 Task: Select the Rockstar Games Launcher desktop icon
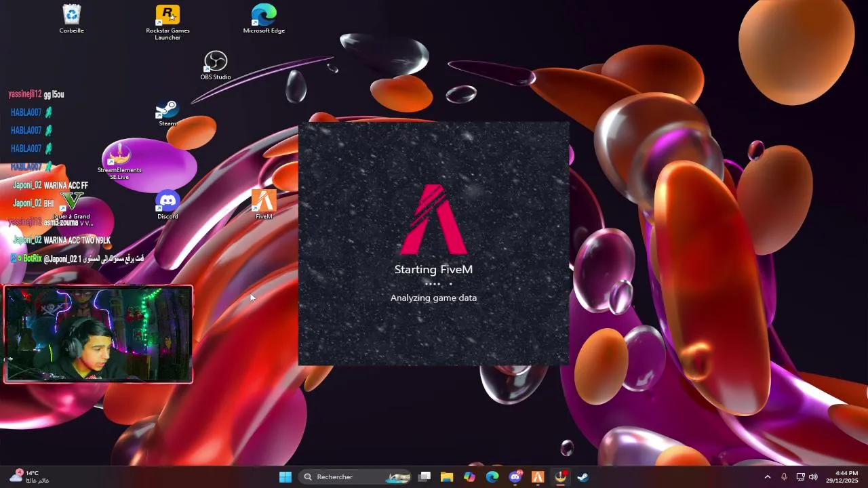167,22
